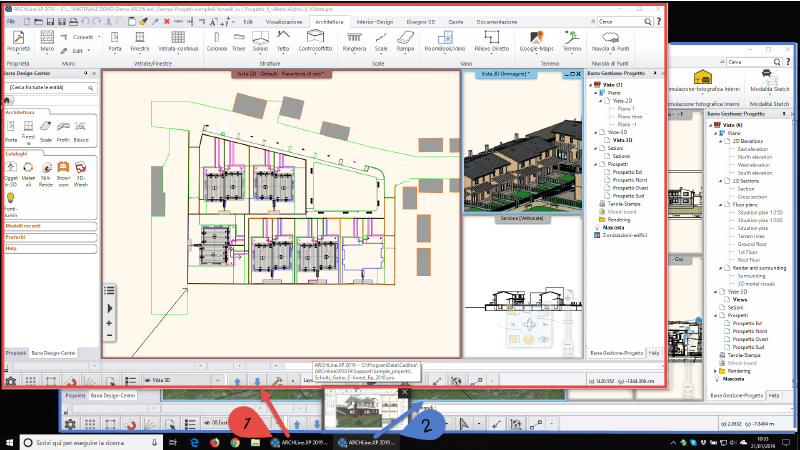Open the Interior-Design ribbon tab
800x450 pixels.
pyautogui.click(x=374, y=22)
